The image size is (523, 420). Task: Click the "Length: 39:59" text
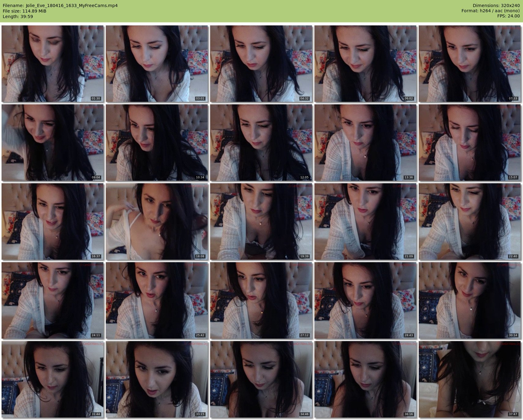(x=18, y=17)
